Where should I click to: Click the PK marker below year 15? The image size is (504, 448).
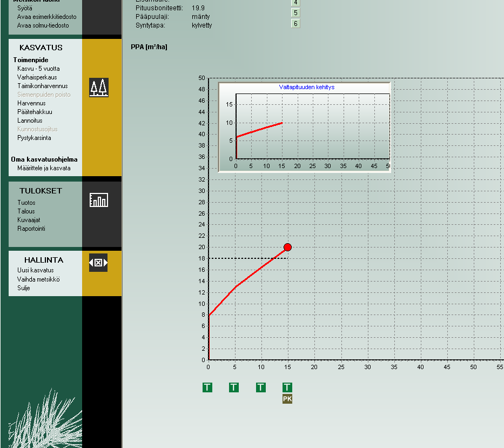[287, 399]
